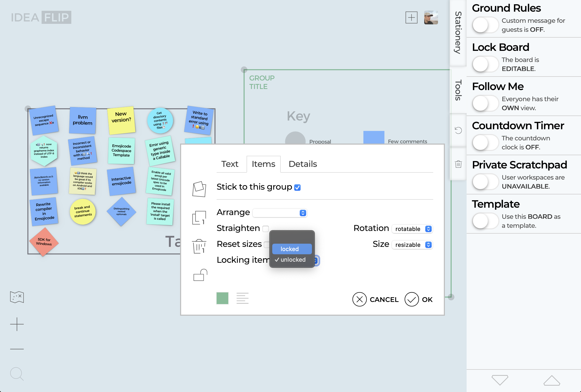Open the text alignment lines icon
The height and width of the screenshot is (392, 581).
click(242, 298)
